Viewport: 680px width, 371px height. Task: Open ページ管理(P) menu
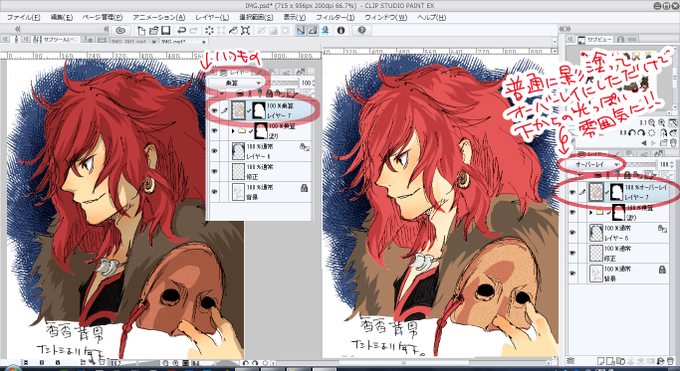click(102, 17)
